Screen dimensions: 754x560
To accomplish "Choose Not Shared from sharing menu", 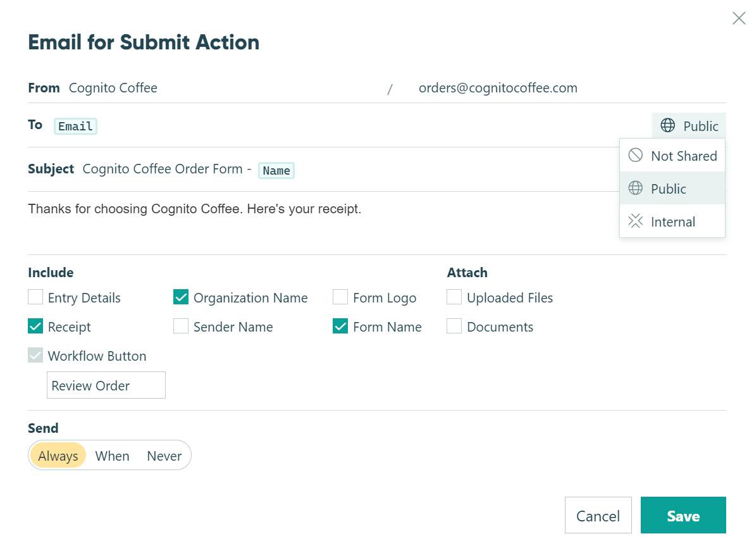I will coord(672,156).
